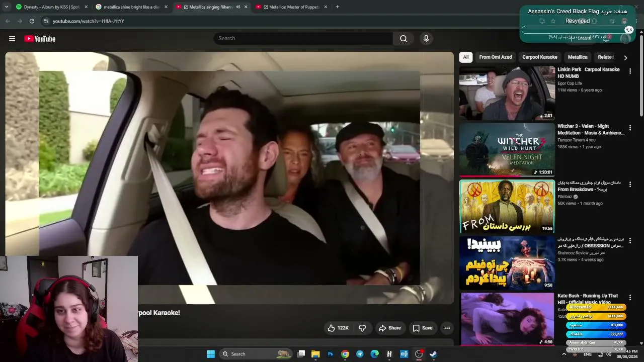644x362 pixels.
Task: Click the Witcher Wild Hunt Velen thumbnail
Action: click(x=507, y=149)
